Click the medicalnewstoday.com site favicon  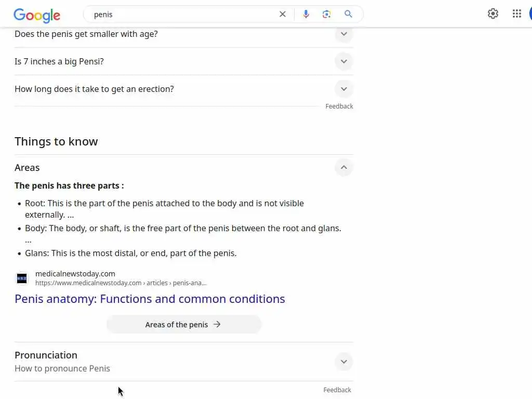click(22, 278)
